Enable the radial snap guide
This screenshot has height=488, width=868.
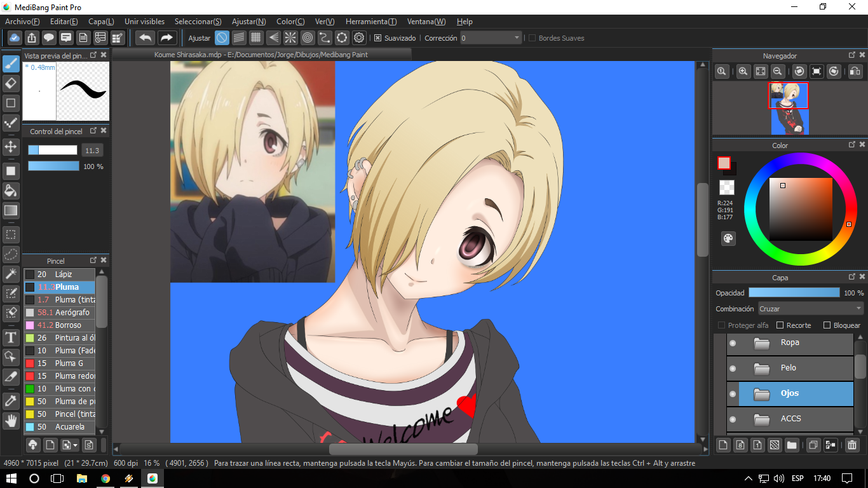290,37
